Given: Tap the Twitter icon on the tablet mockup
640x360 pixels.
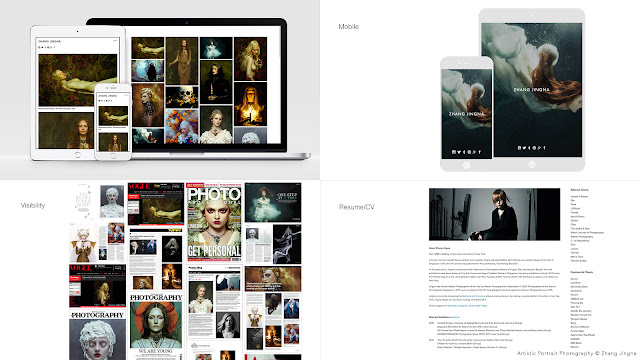Looking at the screenshot, I should (x=524, y=148).
